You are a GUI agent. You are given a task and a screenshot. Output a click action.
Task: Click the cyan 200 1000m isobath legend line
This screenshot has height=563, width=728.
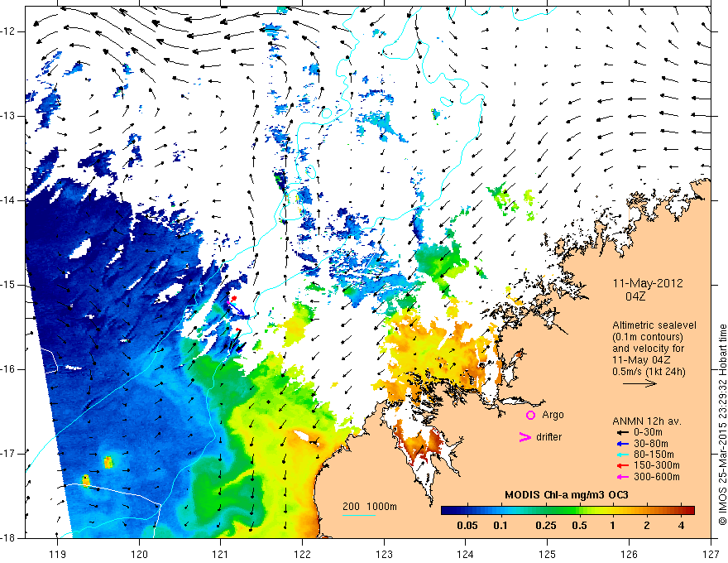[359, 515]
